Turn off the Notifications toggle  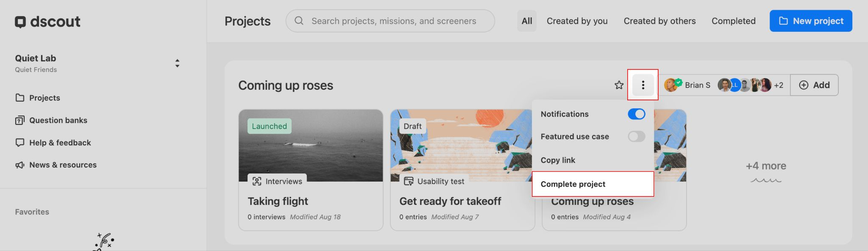636,114
